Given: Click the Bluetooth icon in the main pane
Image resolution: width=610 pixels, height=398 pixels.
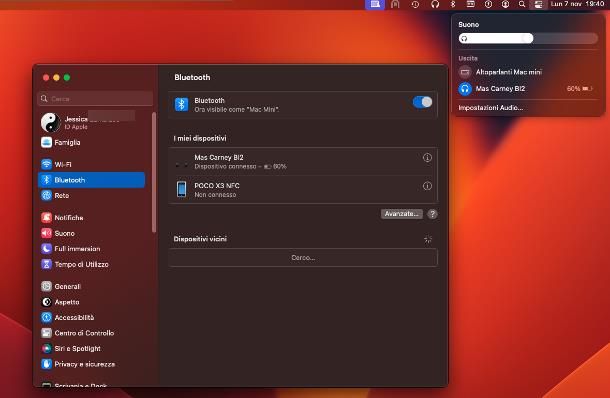Looking at the screenshot, I should 181,104.
